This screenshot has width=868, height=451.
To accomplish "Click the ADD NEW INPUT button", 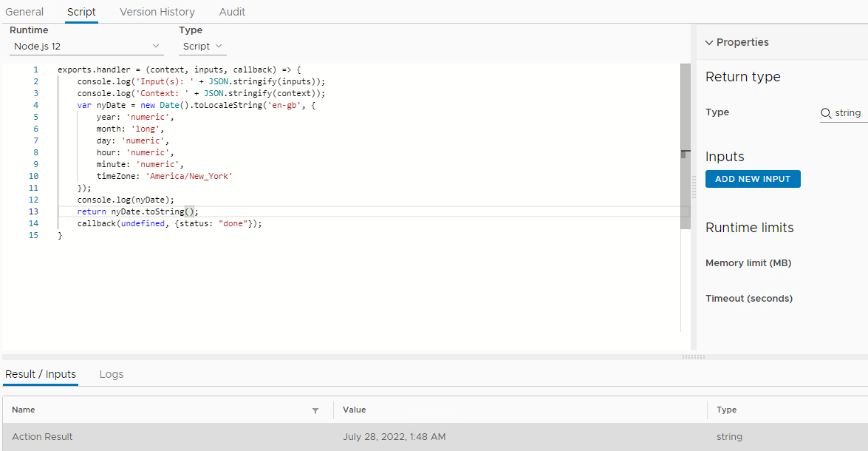I will coord(753,179).
